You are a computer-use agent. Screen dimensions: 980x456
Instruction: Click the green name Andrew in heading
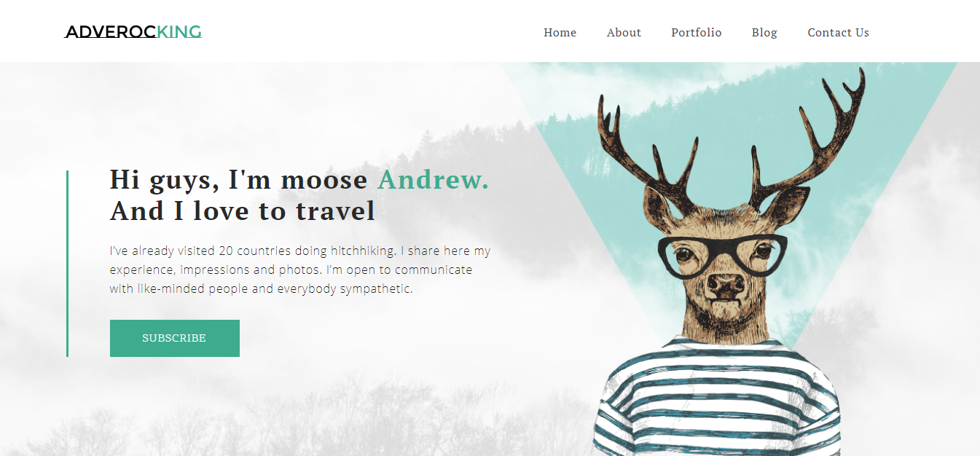(x=433, y=180)
